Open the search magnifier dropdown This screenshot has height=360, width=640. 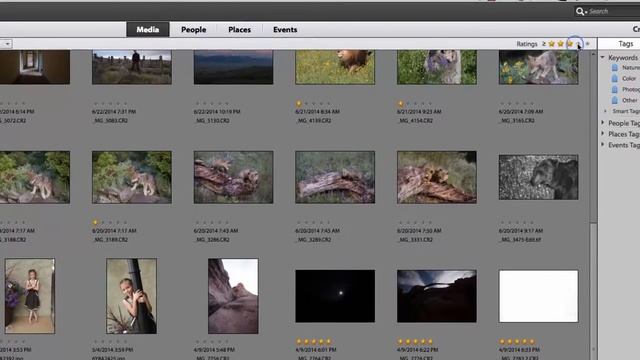581,11
